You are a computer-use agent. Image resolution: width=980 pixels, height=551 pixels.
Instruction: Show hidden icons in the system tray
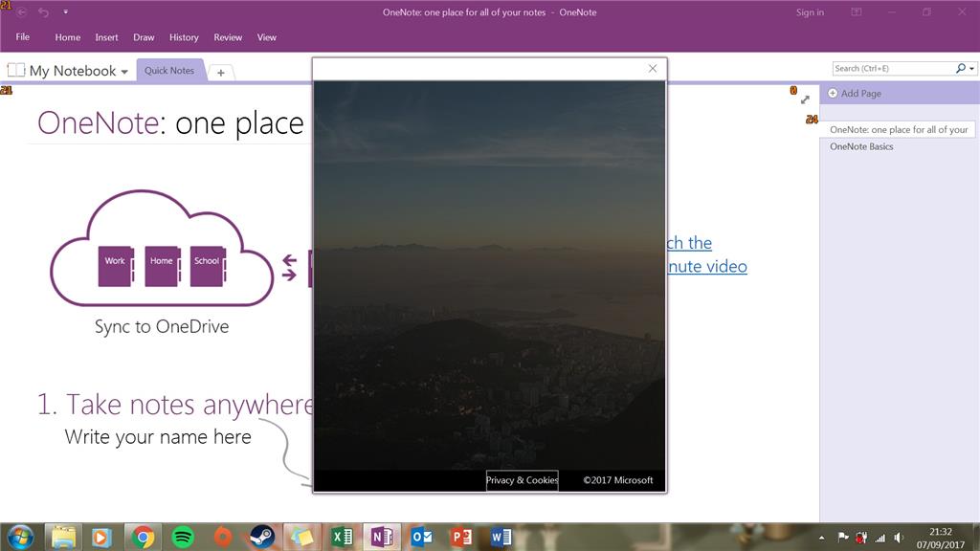point(822,538)
